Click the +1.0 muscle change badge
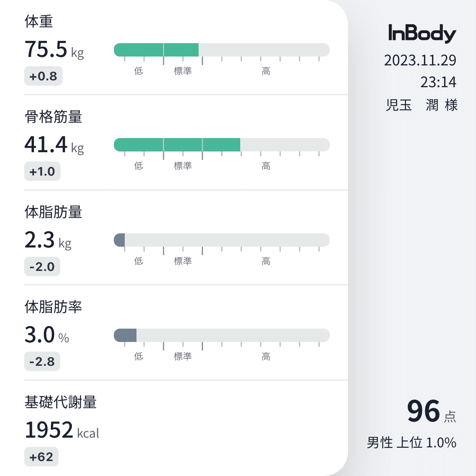Viewport: 476px width, 476px height. [x=42, y=171]
